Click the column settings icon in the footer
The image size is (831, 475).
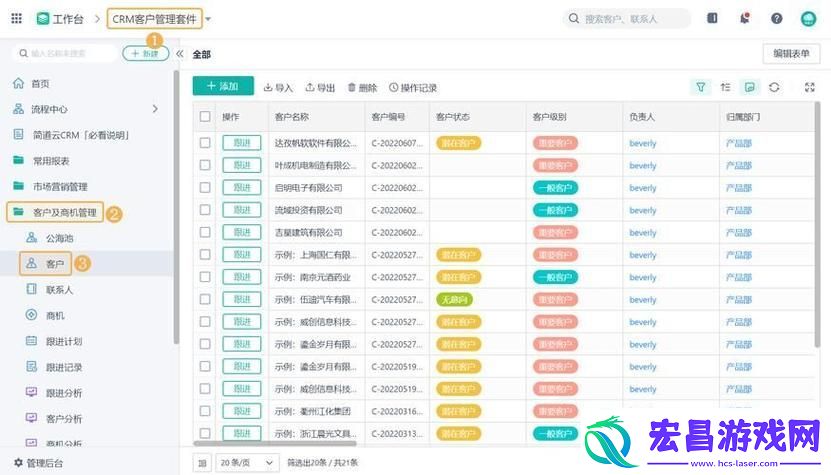[x=202, y=463]
